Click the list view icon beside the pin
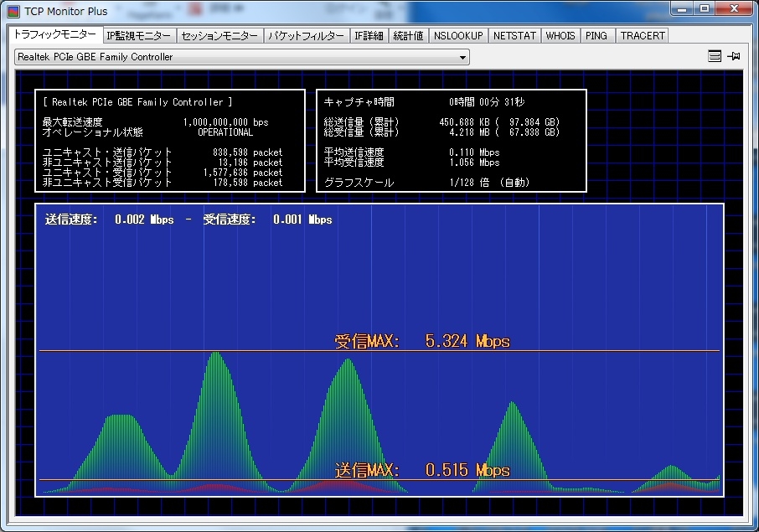The image size is (759, 532). 714,57
